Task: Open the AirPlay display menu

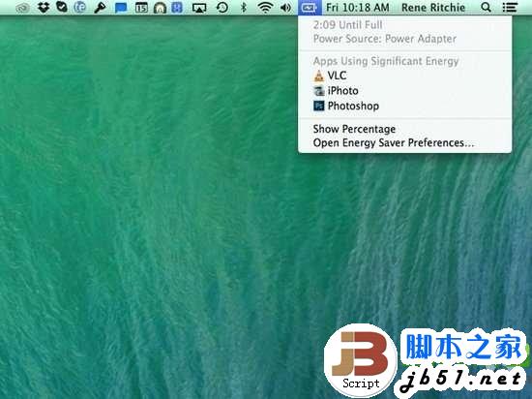Action: (x=199, y=8)
